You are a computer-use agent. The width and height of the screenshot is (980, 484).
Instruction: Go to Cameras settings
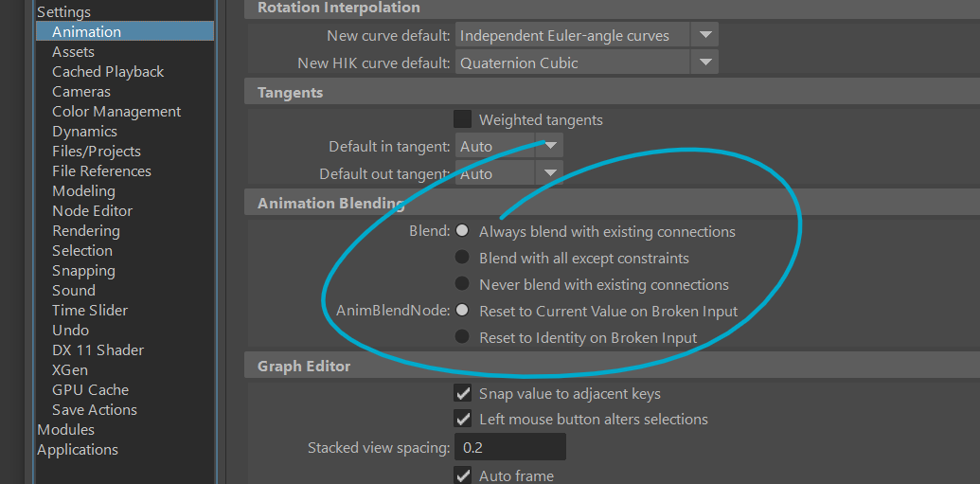pyautogui.click(x=81, y=91)
